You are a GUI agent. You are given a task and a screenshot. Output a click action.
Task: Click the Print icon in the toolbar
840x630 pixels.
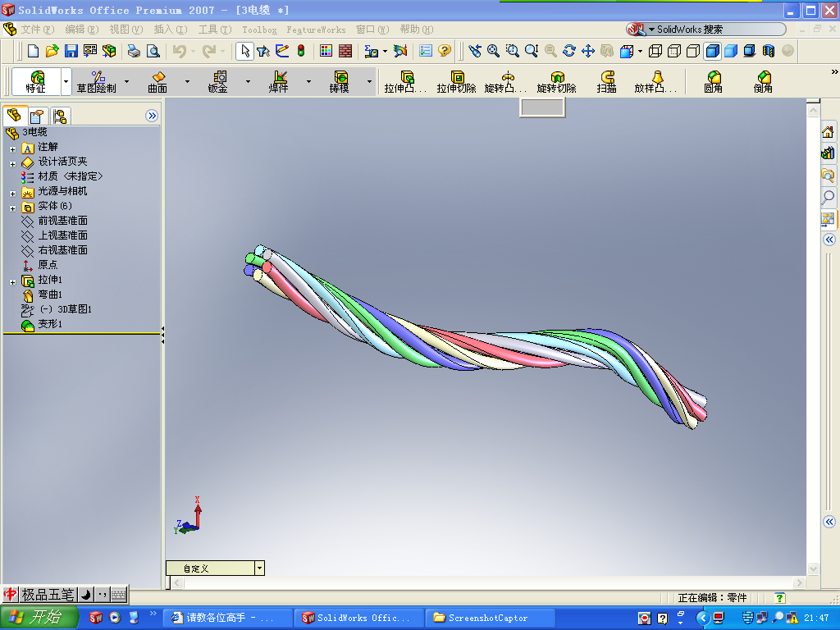tap(134, 51)
